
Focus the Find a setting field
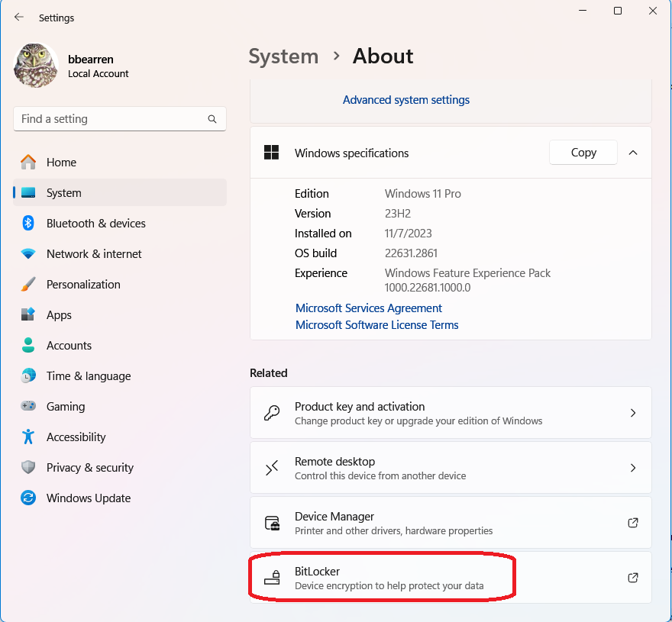120,119
